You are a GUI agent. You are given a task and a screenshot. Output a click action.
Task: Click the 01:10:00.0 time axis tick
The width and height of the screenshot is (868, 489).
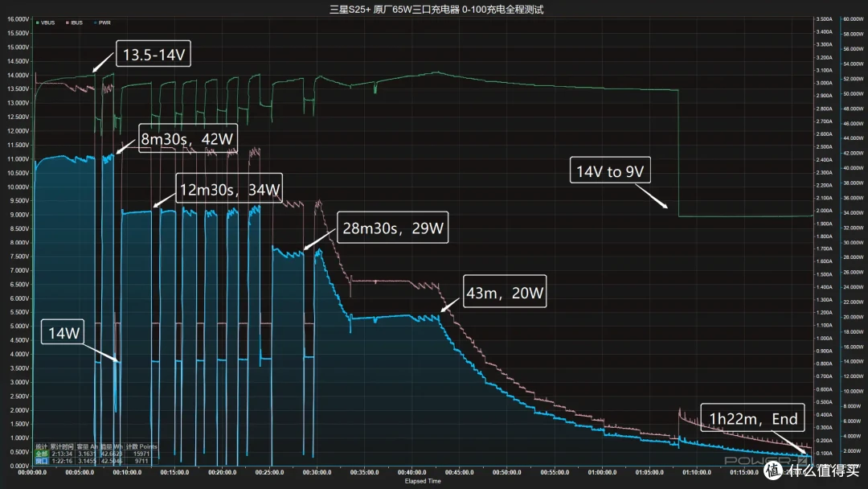click(696, 472)
